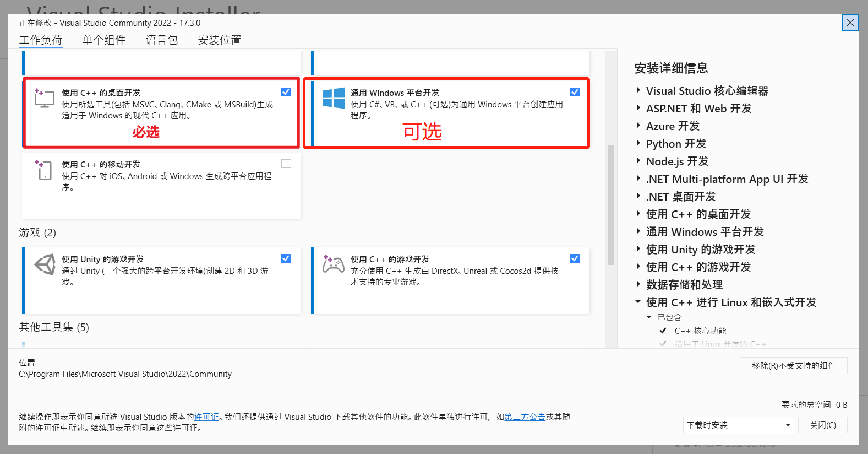Expand 使用 C++ 的桌面开发 details in the right panel
This screenshot has width=868, height=454.
(638, 214)
